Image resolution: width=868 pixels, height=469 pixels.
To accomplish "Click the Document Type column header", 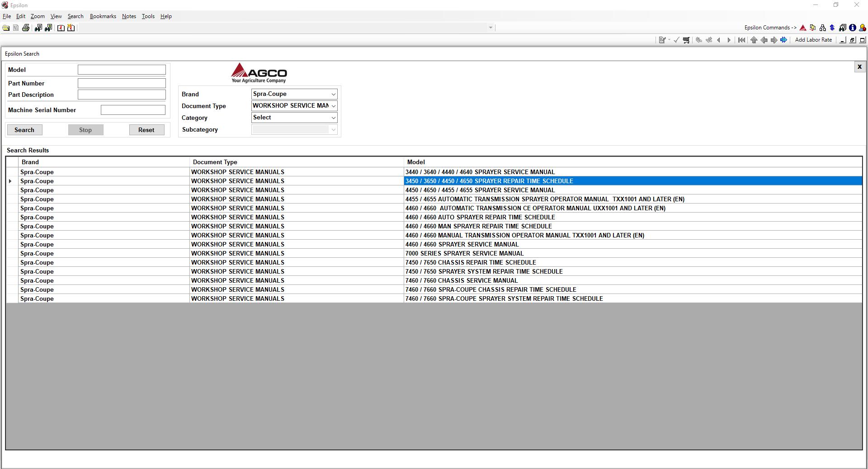I will pos(297,162).
